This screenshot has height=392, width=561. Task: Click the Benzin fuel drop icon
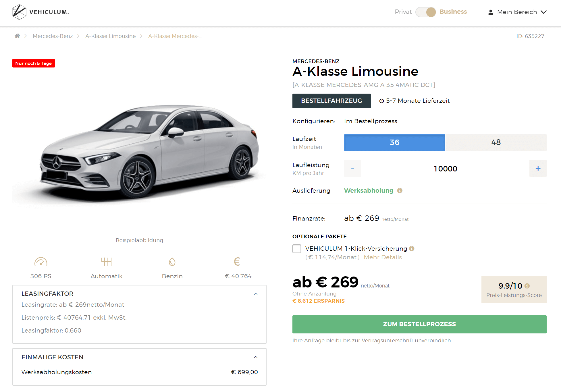click(172, 262)
